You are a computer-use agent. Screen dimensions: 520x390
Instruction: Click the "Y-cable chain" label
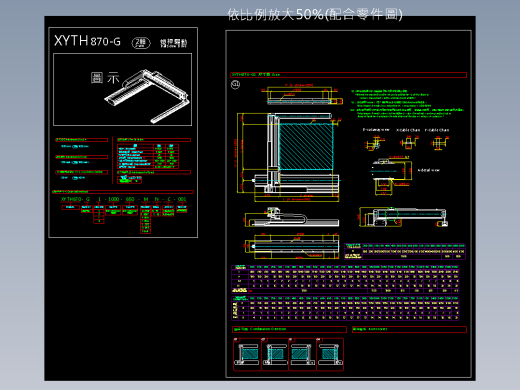coord(437,130)
